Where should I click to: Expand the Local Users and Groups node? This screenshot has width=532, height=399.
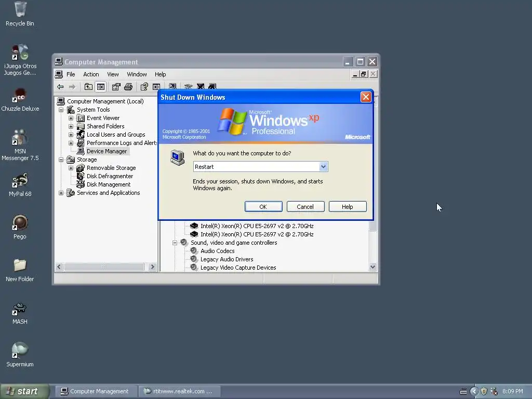click(x=71, y=135)
